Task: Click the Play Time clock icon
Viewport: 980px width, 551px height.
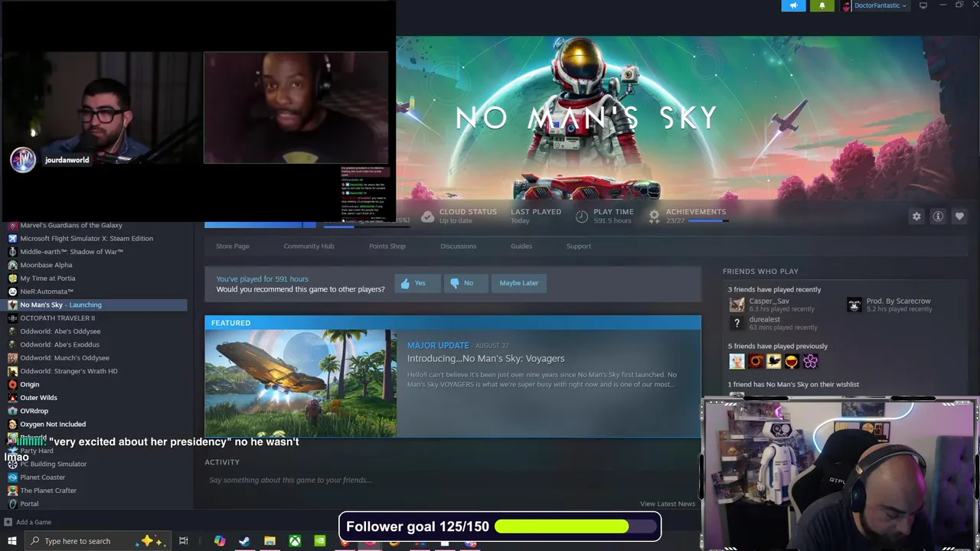Action: [x=582, y=217]
